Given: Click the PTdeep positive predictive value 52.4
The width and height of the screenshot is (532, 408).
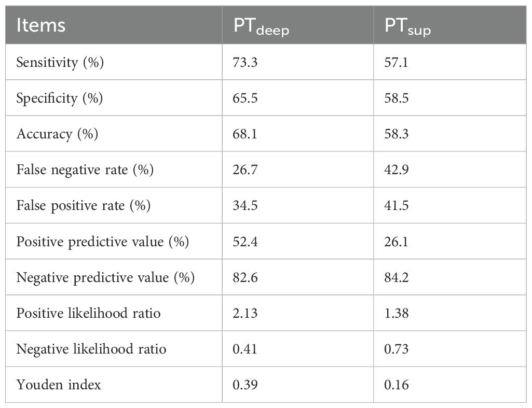Looking at the screenshot, I should [x=244, y=242].
